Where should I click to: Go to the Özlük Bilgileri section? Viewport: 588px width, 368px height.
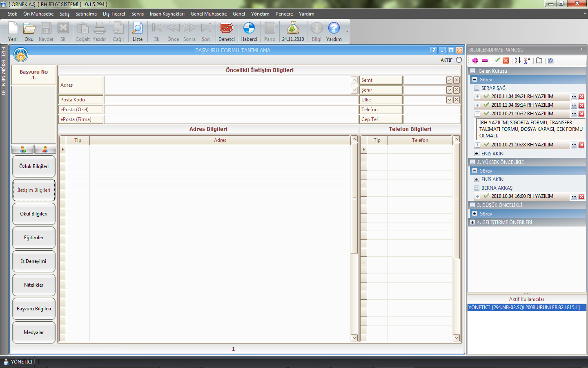click(x=34, y=166)
